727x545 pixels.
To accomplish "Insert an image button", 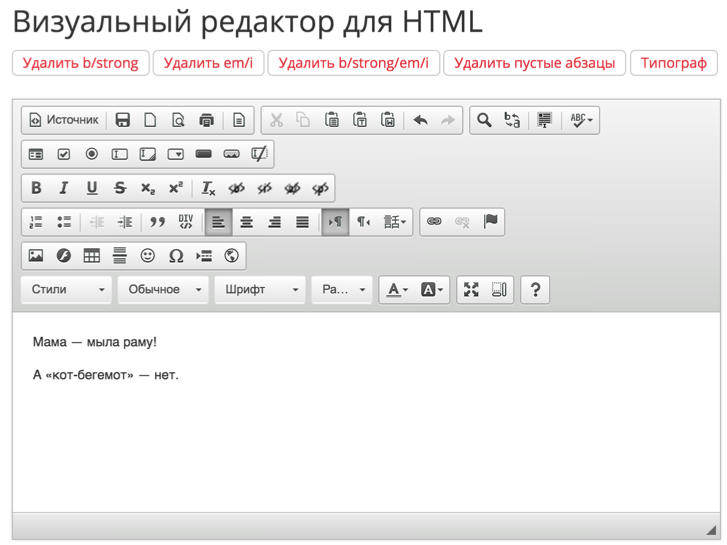I will [x=231, y=154].
